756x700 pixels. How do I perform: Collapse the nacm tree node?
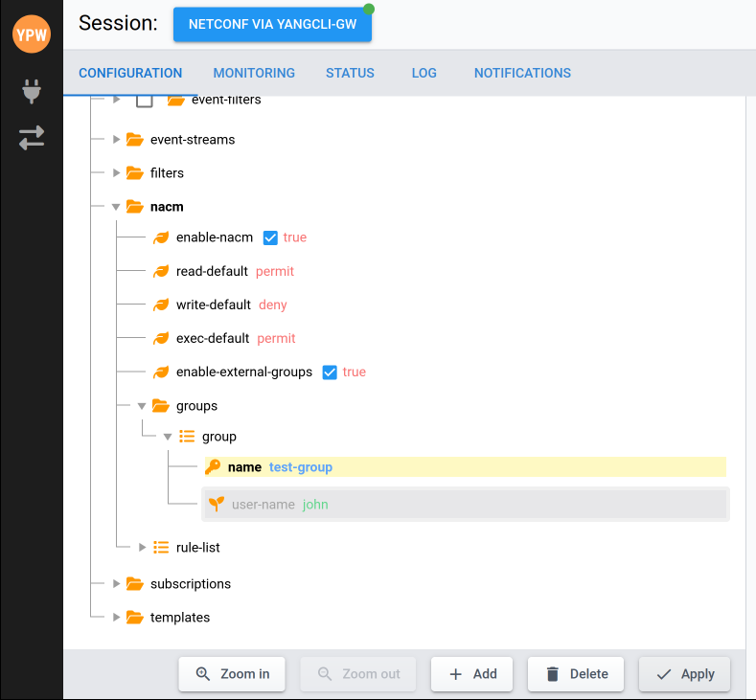(116, 207)
